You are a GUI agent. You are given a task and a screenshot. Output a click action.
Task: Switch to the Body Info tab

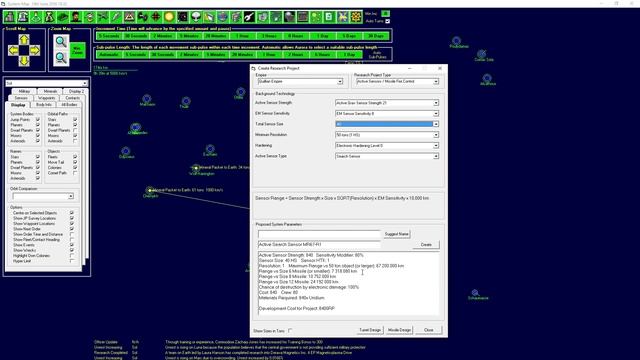(x=44, y=105)
